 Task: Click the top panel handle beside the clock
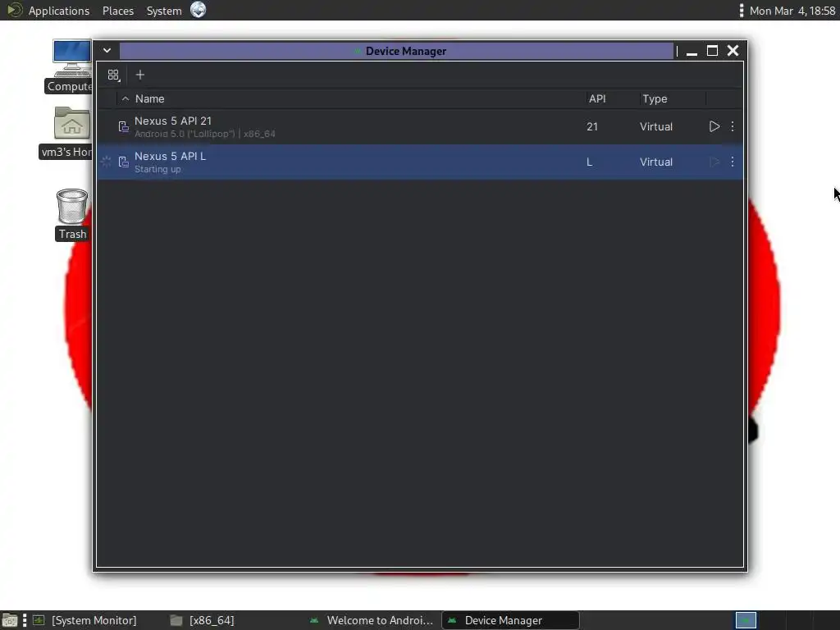tap(742, 10)
